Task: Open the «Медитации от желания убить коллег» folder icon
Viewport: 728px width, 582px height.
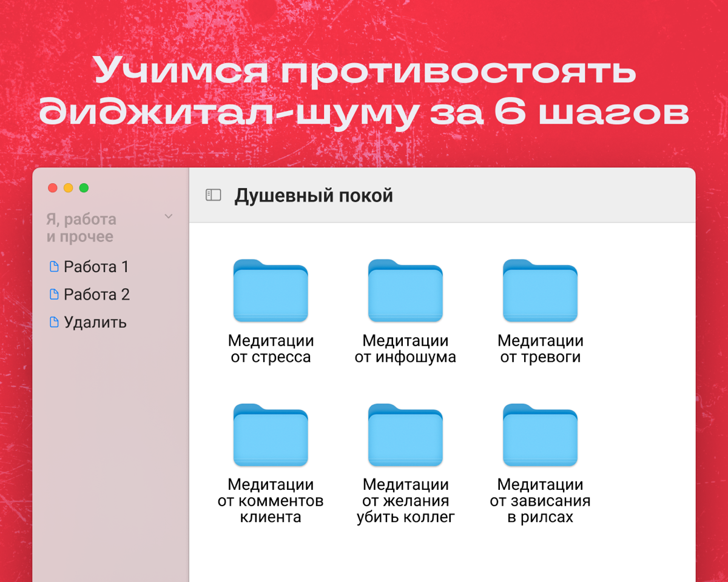Action: coord(405,435)
